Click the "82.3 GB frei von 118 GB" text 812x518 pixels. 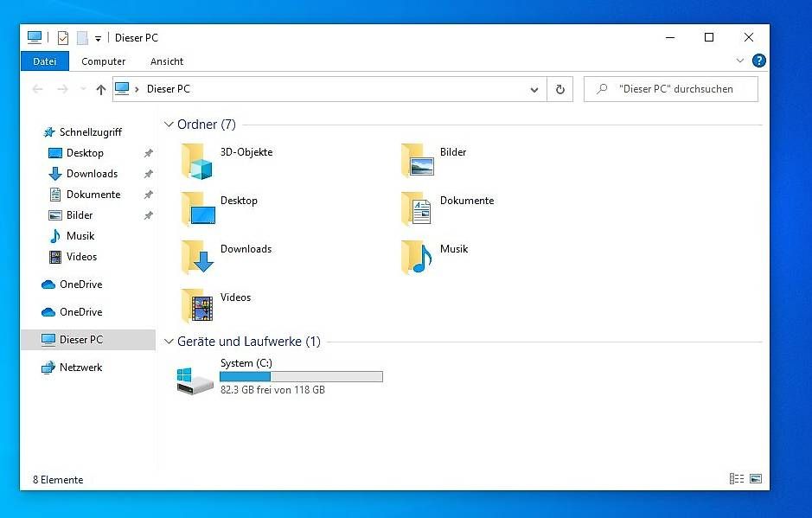pos(272,389)
